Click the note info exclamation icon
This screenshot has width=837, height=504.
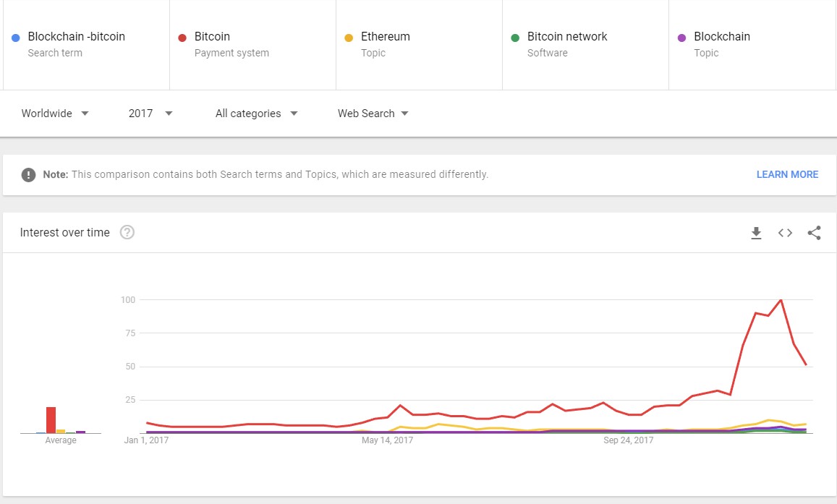(28, 174)
